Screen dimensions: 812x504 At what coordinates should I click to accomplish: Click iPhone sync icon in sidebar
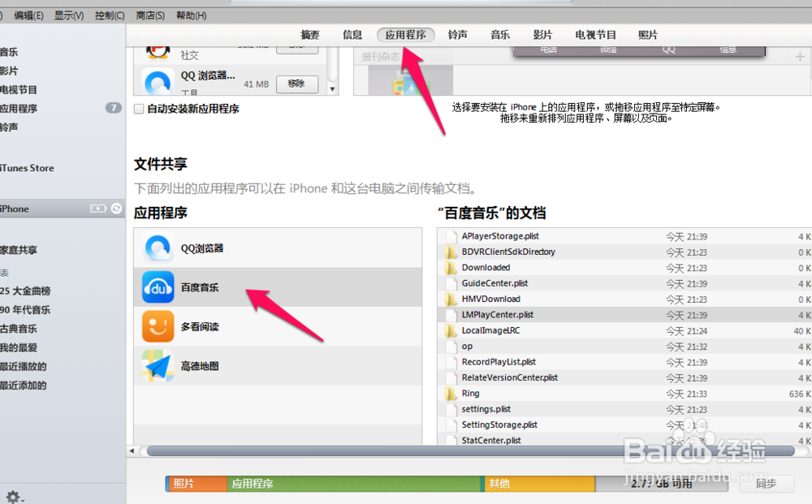[x=116, y=208]
